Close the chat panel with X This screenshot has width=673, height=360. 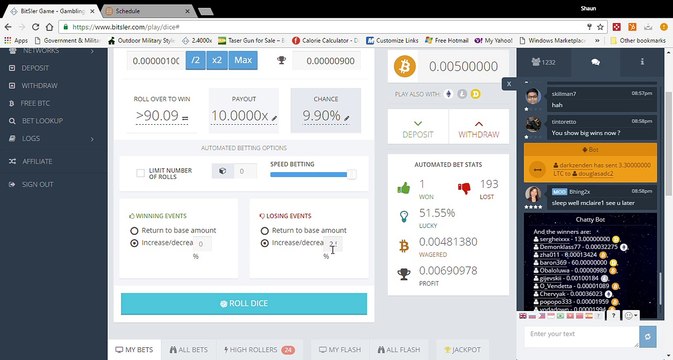tap(509, 84)
